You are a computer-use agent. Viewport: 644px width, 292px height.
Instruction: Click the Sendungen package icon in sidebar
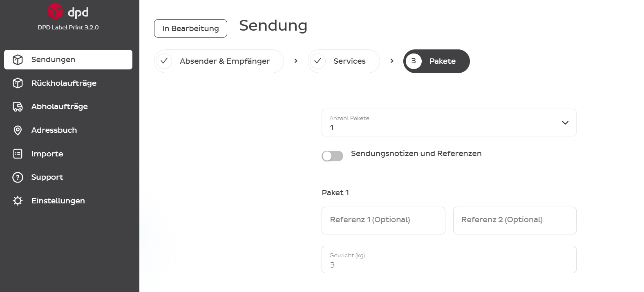pos(18,60)
